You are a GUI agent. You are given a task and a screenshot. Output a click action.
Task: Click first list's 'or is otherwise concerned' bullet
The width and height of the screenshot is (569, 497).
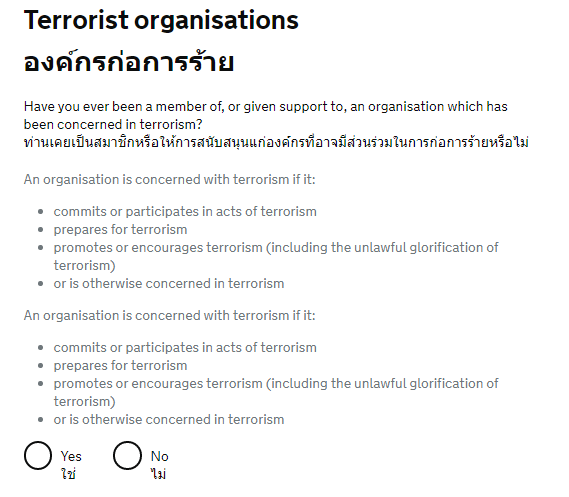[x=169, y=283]
